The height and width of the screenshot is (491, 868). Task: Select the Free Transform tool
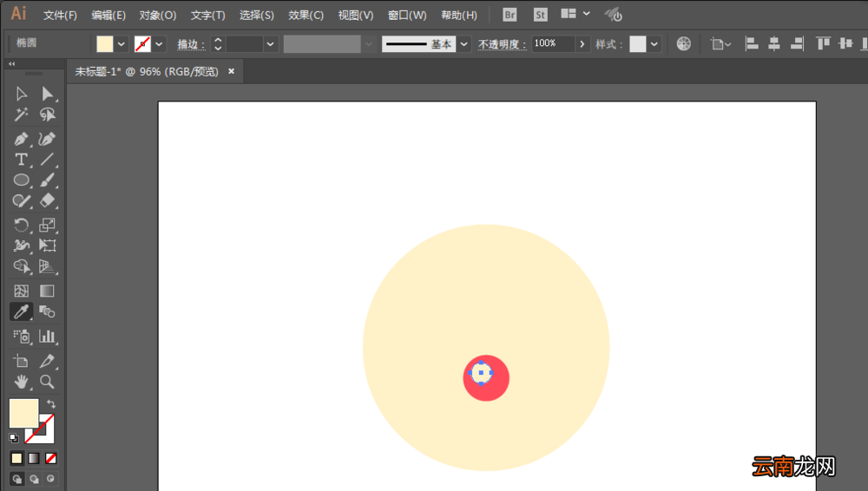(x=48, y=245)
